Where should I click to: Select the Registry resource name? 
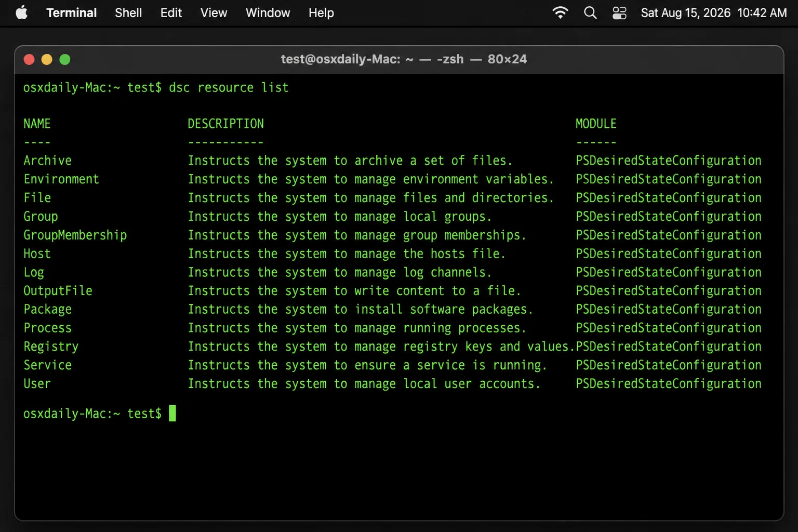51,347
